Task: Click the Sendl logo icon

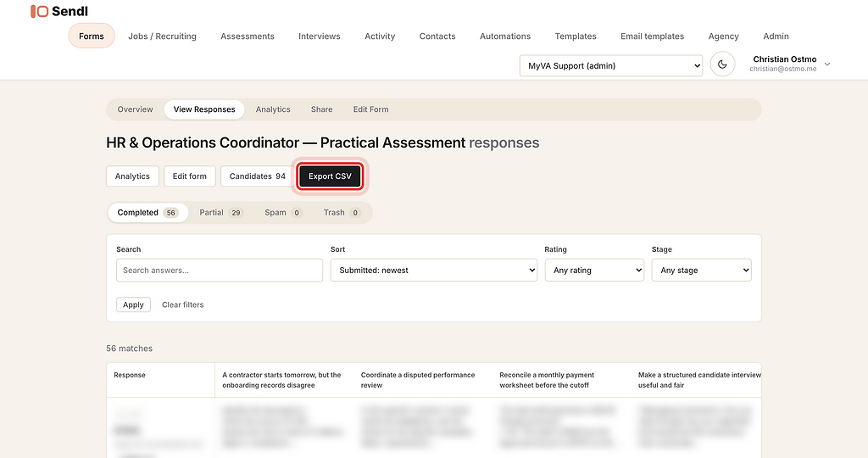Action: 39,11
